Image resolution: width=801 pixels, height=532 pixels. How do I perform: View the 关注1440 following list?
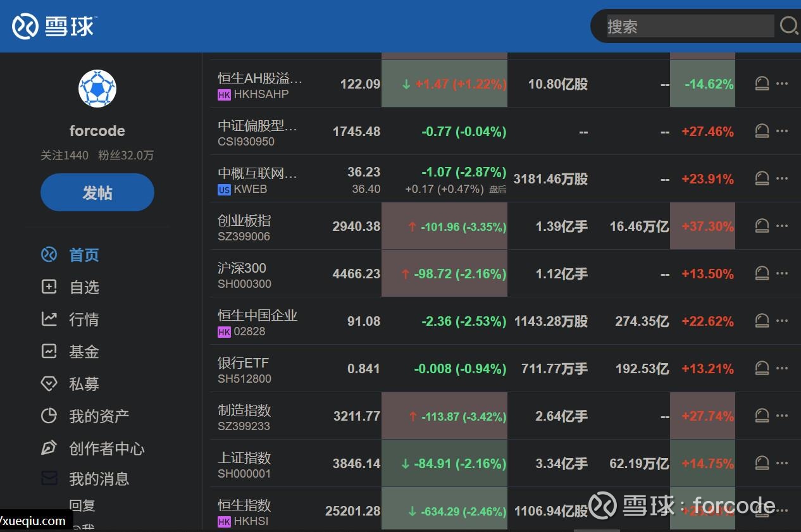pyautogui.click(x=65, y=155)
